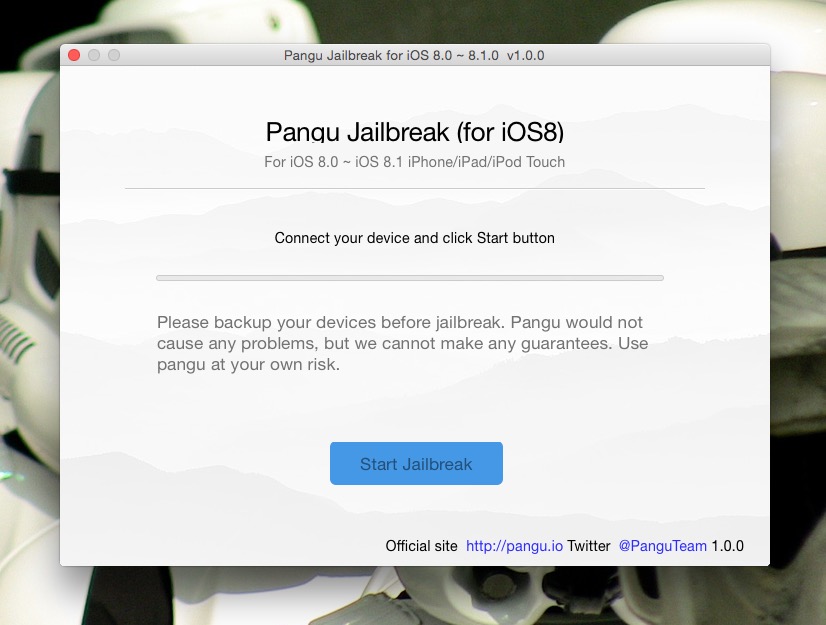Open the http://pangu.io official site link

(514, 546)
